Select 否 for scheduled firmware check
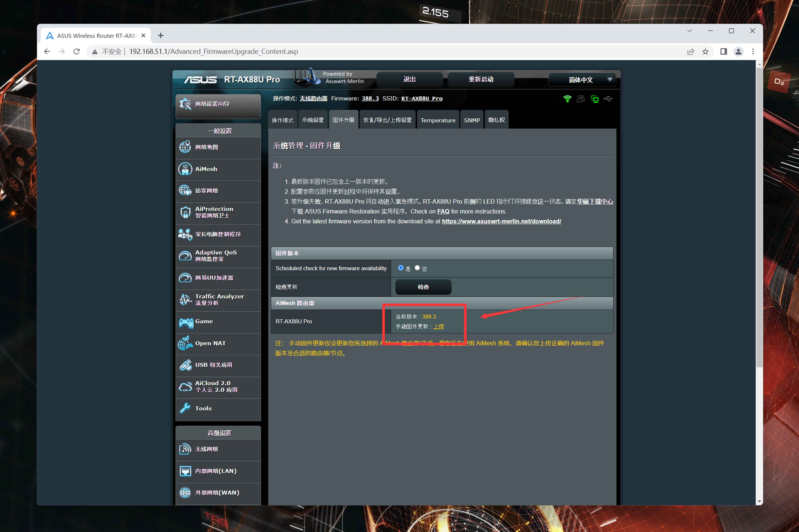The width and height of the screenshot is (799, 532). click(x=417, y=268)
